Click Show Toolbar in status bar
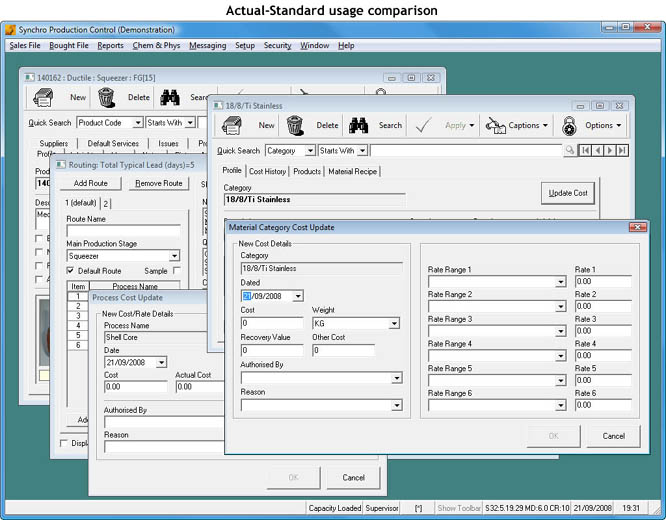The height and width of the screenshot is (520, 666). click(x=459, y=508)
